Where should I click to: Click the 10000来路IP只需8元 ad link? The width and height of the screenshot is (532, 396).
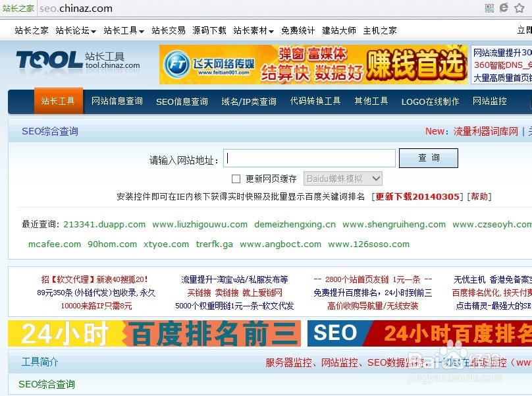(x=96, y=306)
